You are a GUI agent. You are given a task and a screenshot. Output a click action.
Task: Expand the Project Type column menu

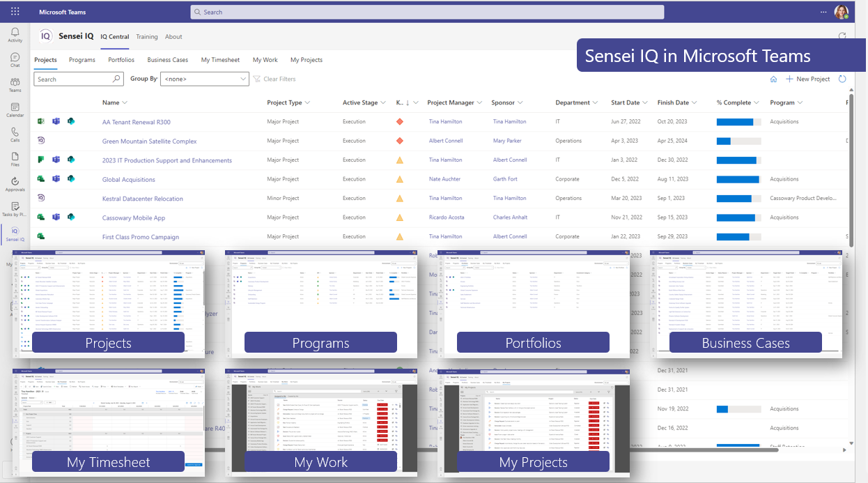click(x=307, y=103)
